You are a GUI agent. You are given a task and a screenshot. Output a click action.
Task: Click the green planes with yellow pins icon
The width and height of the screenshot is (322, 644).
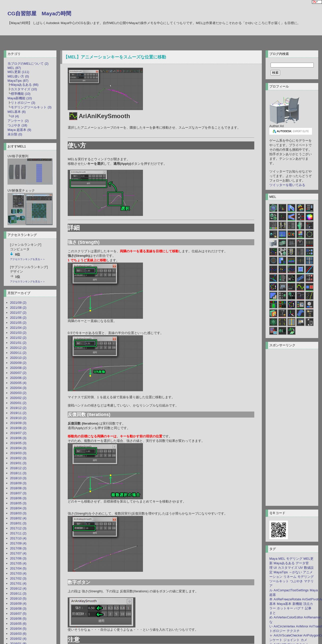pos(291,331)
